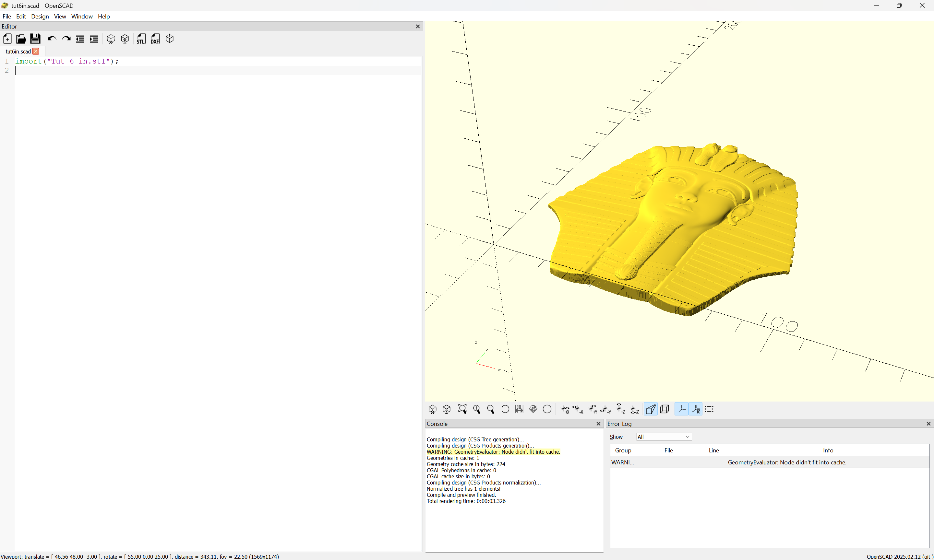Save the current scad file
This screenshot has height=560, width=934.
tap(35, 39)
